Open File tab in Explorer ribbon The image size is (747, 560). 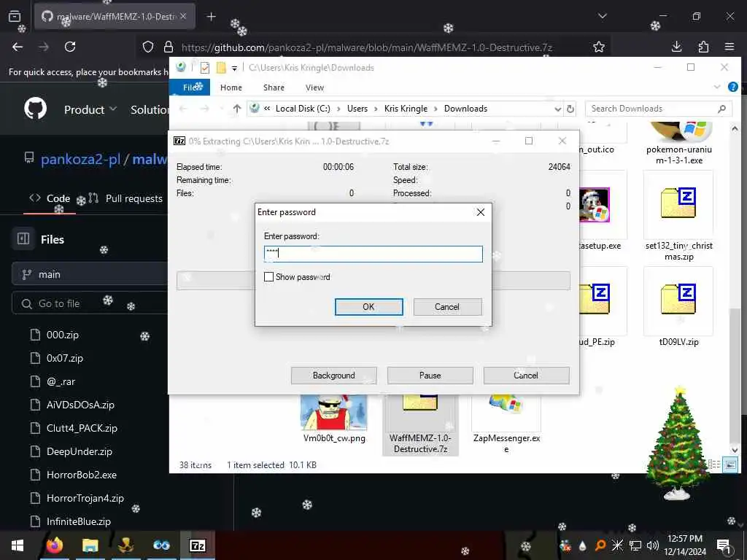coord(190,87)
